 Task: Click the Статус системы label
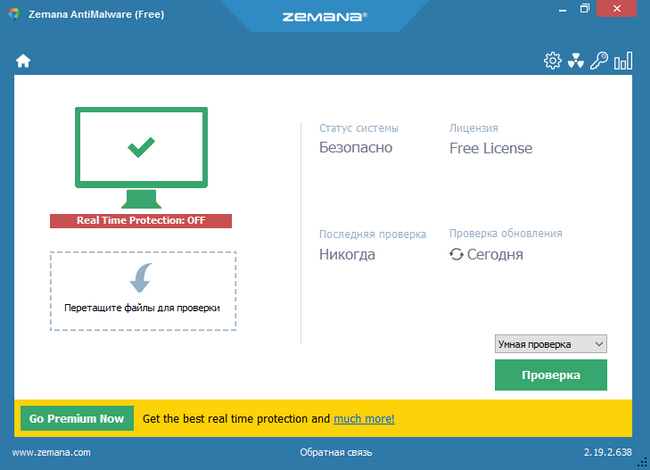(x=359, y=128)
